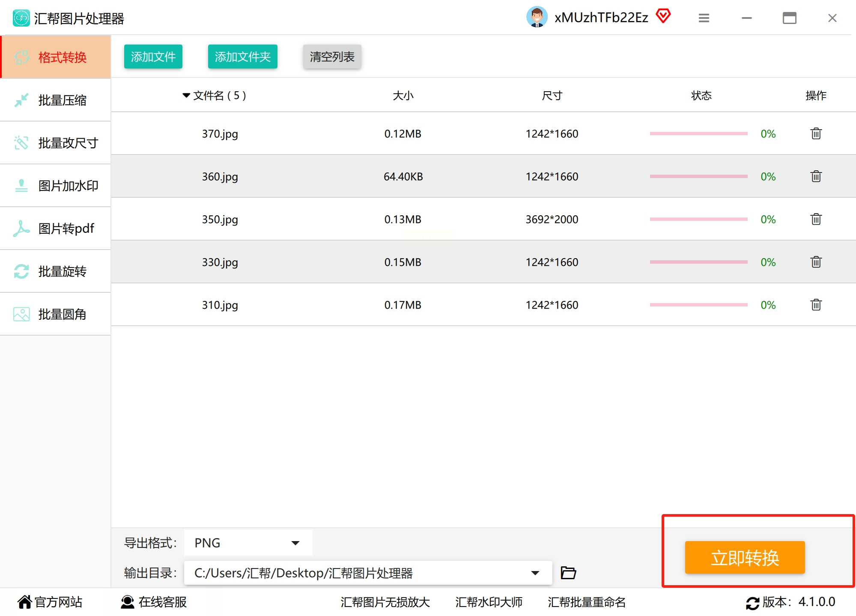Click the user avatar picture
Image resolution: width=856 pixels, height=616 pixels.
click(x=537, y=18)
